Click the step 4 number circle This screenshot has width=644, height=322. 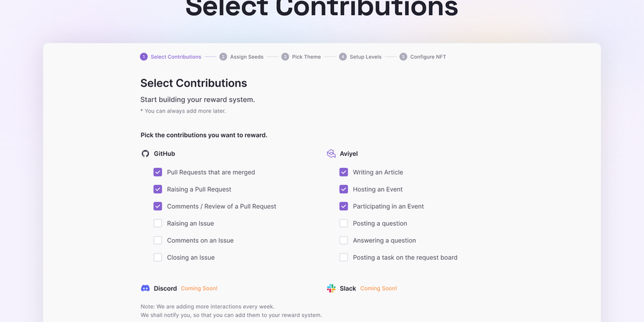[x=343, y=57]
